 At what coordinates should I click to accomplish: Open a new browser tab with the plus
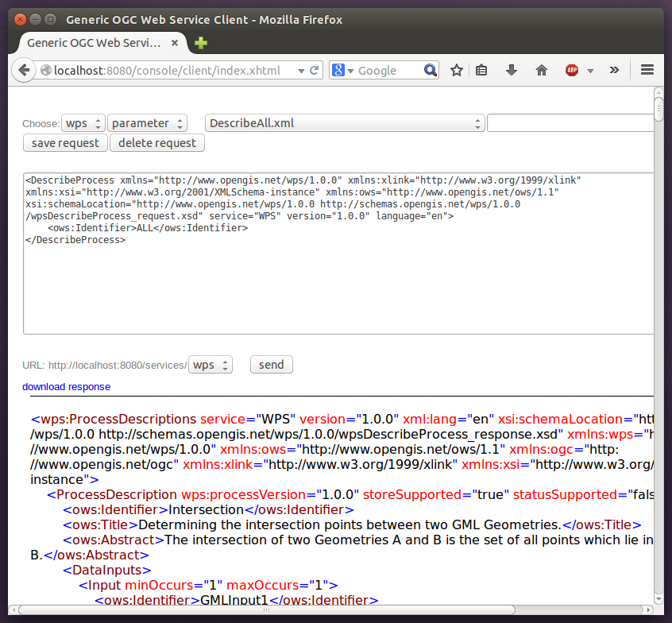(x=200, y=44)
